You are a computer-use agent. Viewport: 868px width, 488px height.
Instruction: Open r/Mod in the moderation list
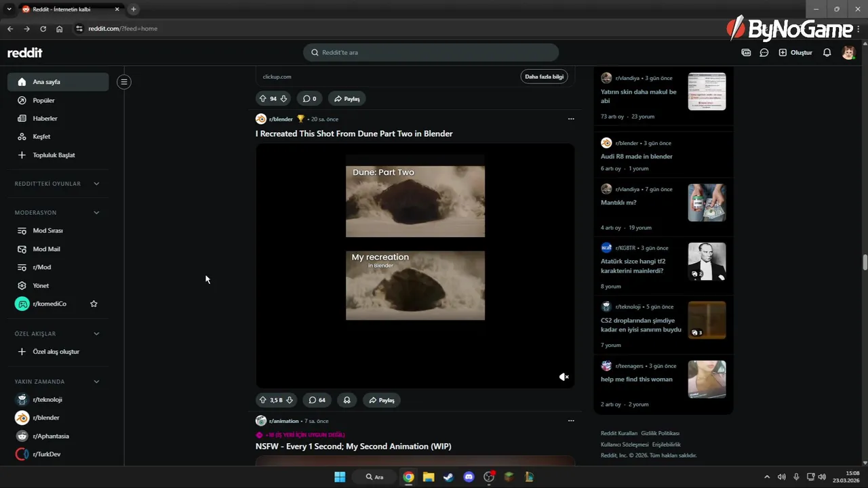[58, 267]
